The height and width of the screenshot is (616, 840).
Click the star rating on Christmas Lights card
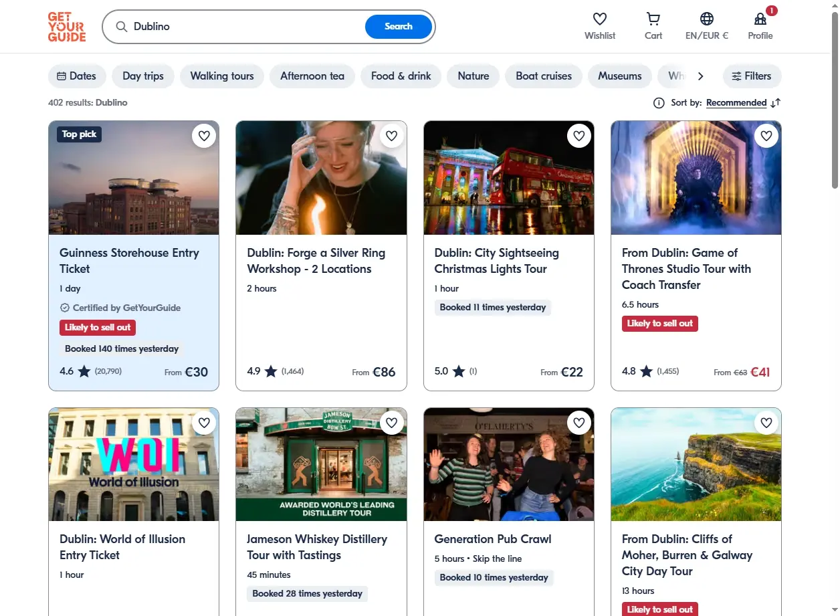pos(458,371)
